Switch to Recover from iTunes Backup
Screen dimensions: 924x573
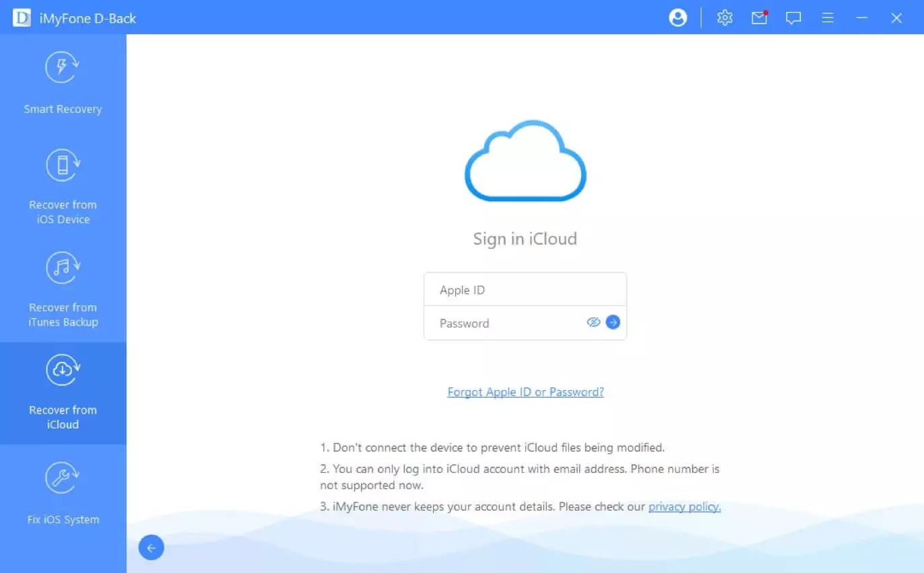pyautogui.click(x=62, y=287)
